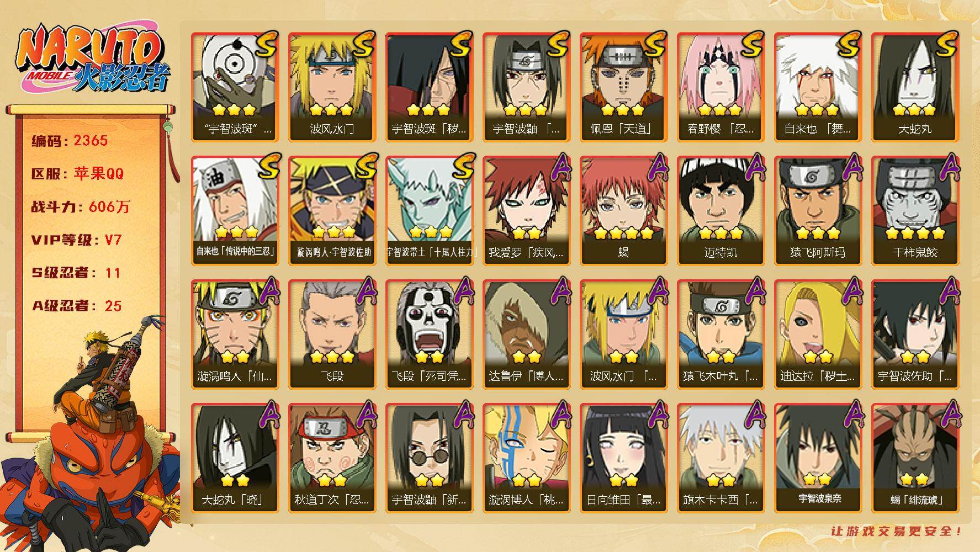980x552 pixels.
Task: Click the star rating on 蝎 card
Action: coord(623,233)
